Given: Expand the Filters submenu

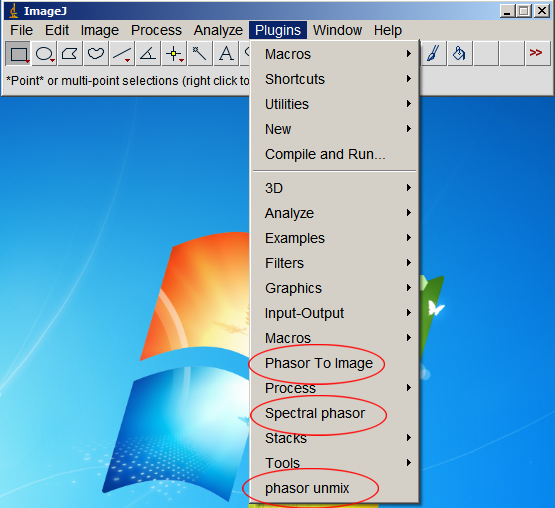Looking at the screenshot, I should pos(334,263).
